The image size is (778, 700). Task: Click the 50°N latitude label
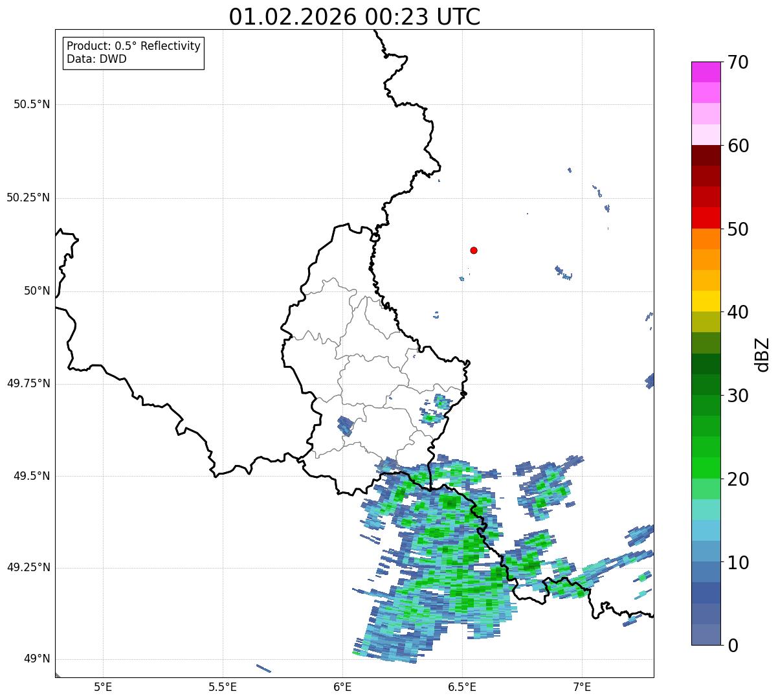pos(37,291)
